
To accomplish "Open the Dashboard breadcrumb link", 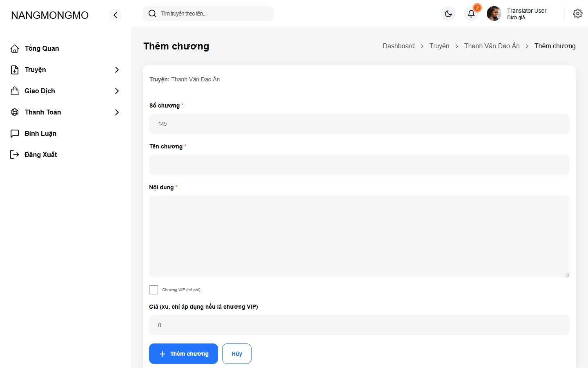I will (399, 46).
